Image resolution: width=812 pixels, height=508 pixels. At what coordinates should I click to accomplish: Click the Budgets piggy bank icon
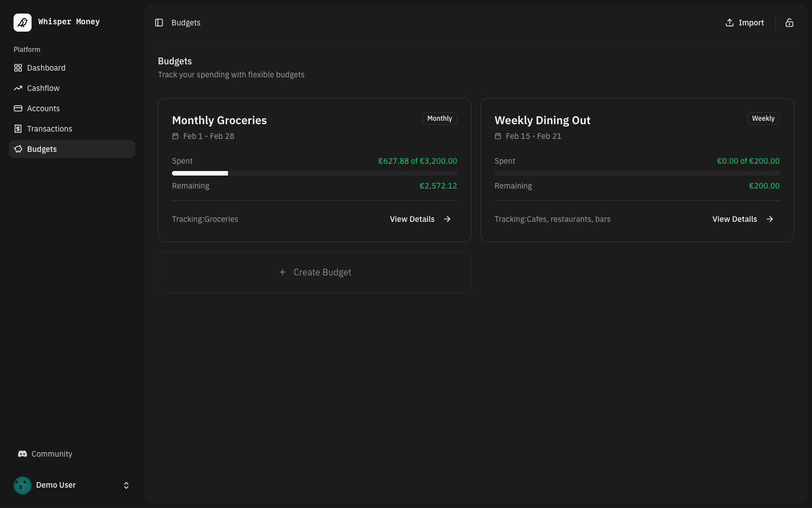(18, 149)
